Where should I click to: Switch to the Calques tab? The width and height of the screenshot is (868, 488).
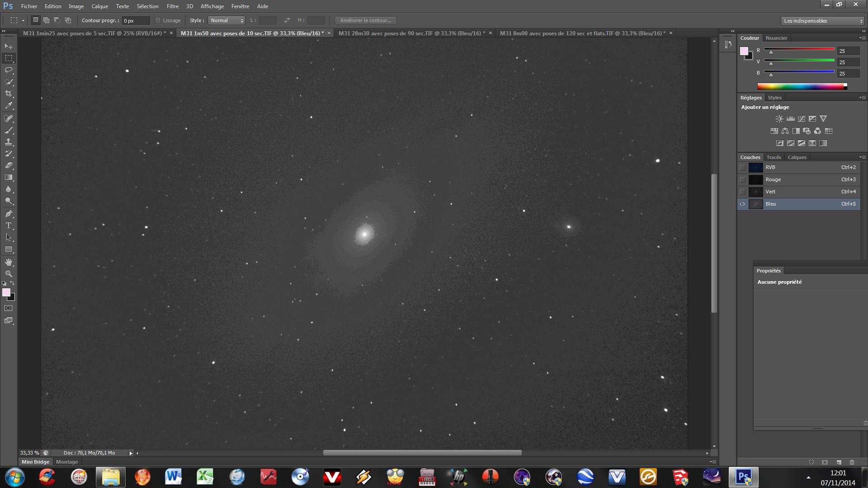click(x=797, y=157)
